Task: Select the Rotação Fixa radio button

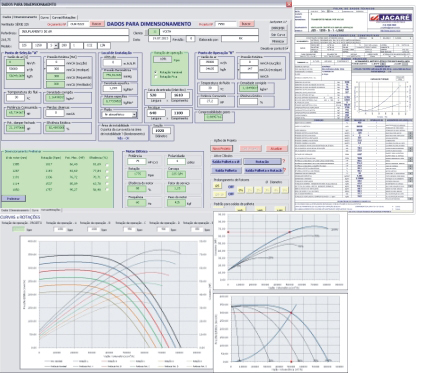Action: tap(156, 77)
